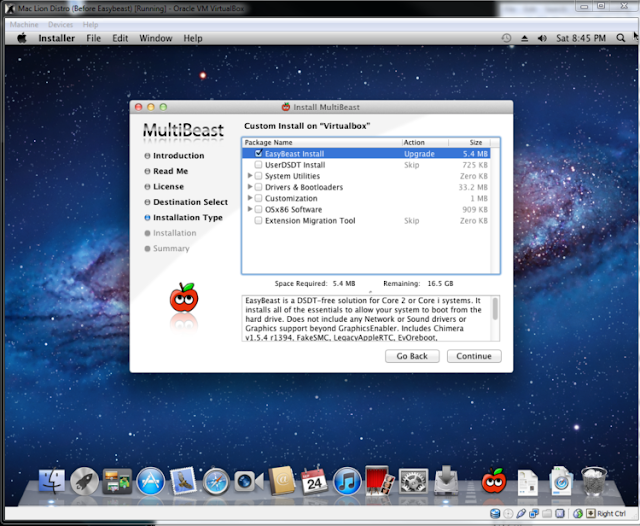Open VirtualBox Machine menu
The width and height of the screenshot is (640, 526).
[x=24, y=24]
